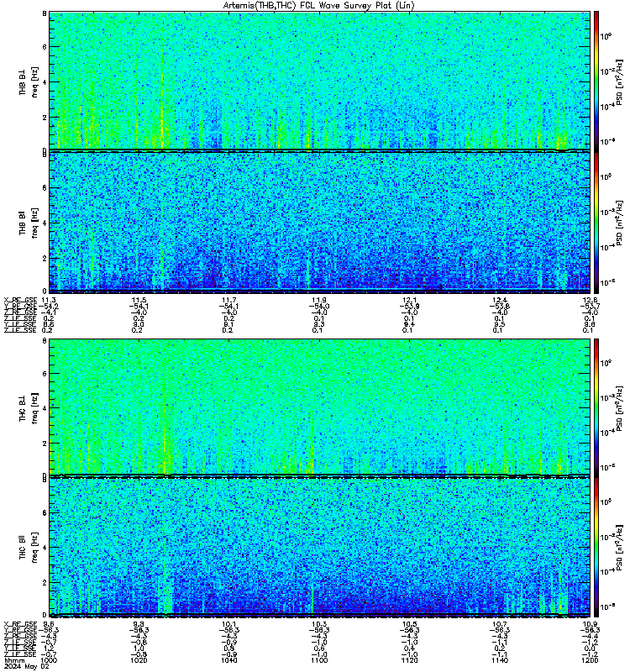Click the time label '1000'
The width and height of the screenshot is (630, 672).
pyautogui.click(x=49, y=660)
